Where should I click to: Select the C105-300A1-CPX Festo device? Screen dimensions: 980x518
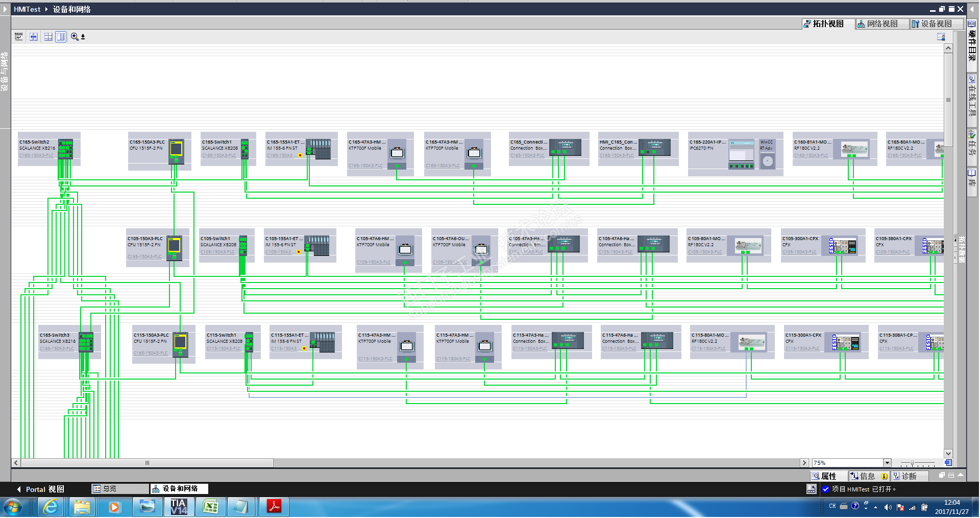click(x=823, y=246)
